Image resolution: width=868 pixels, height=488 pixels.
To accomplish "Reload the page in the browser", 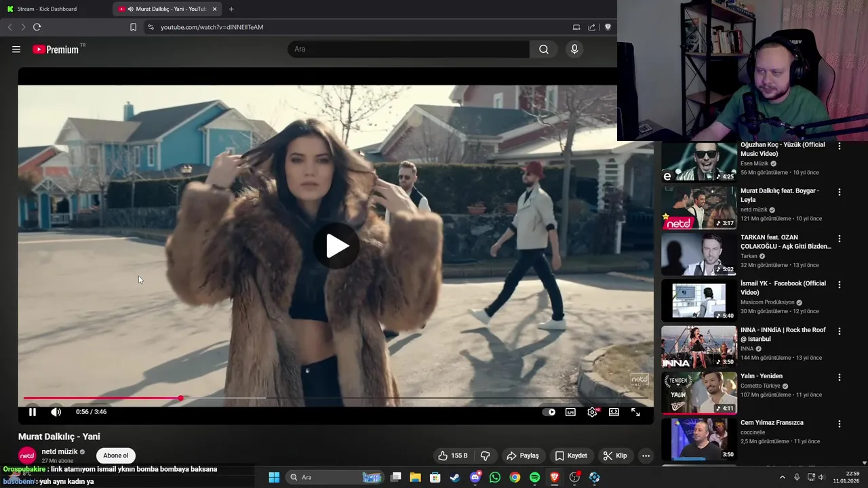I will click(37, 27).
